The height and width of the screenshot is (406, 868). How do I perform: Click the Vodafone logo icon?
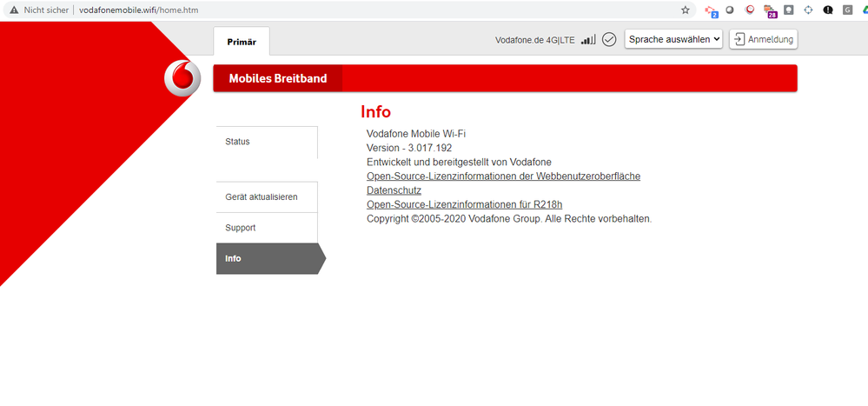tap(182, 78)
